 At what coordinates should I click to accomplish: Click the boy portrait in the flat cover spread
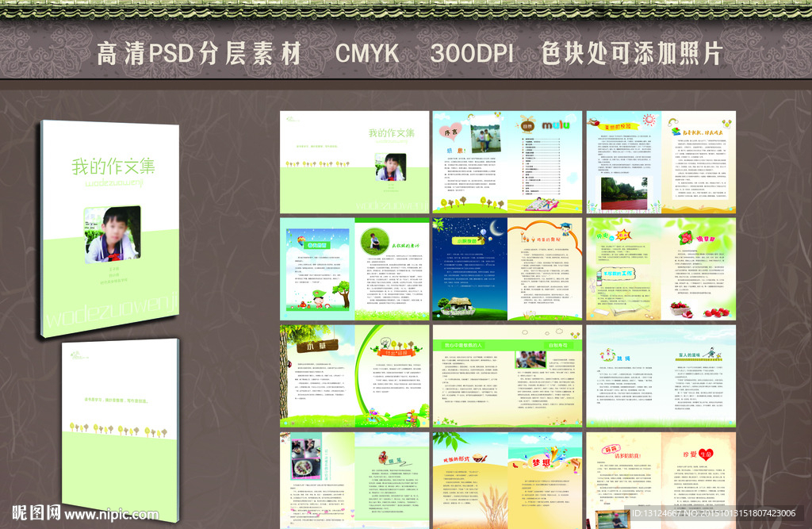(x=390, y=167)
